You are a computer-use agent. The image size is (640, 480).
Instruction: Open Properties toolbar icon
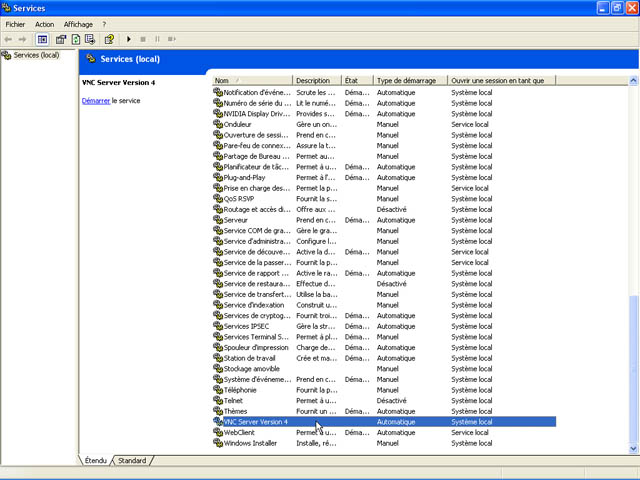coord(61,39)
